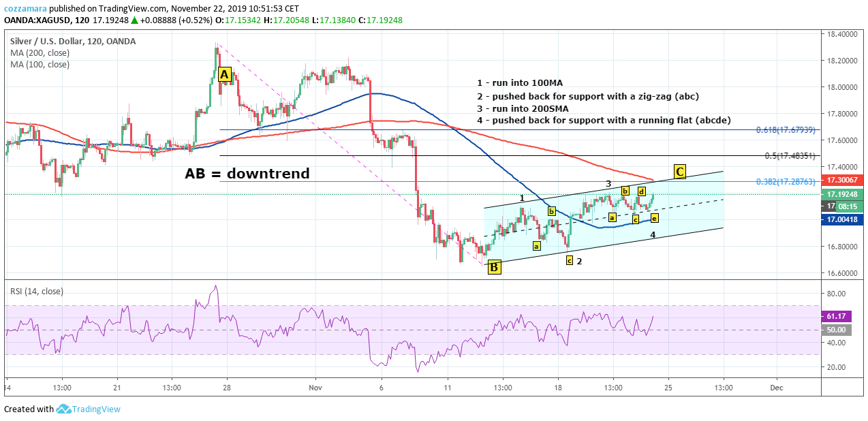Click the red 17.30067 price tag
Image resolution: width=868 pixels, height=421 pixels.
point(843,181)
